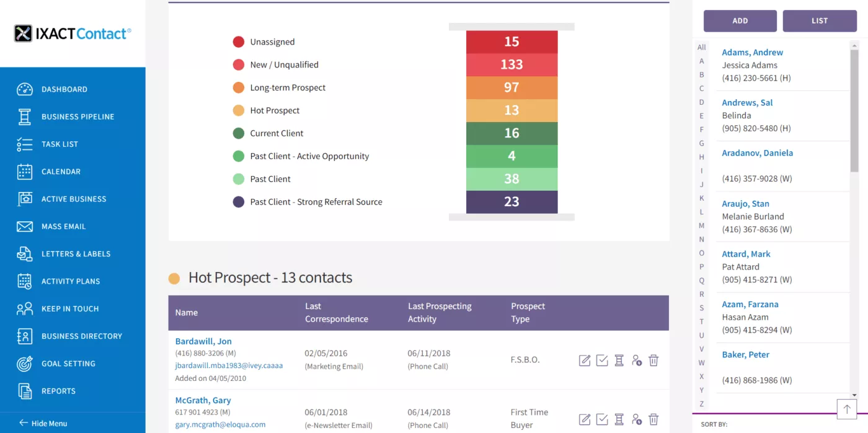Viewport: 868px width, 433px height.
Task: Open the Calendar section in the sidebar
Action: [61, 172]
